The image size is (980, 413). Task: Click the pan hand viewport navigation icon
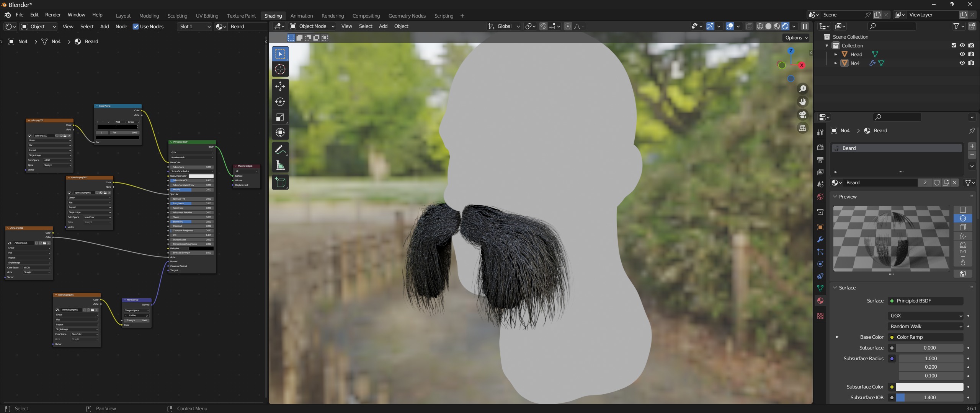803,102
